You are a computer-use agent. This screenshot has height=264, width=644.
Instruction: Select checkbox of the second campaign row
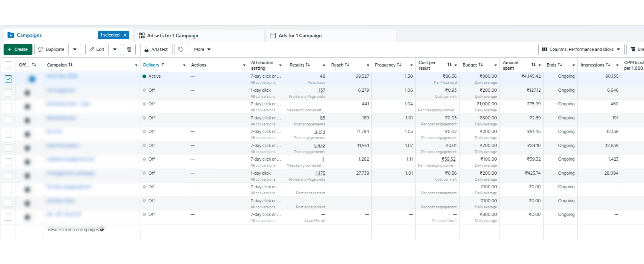point(8,93)
